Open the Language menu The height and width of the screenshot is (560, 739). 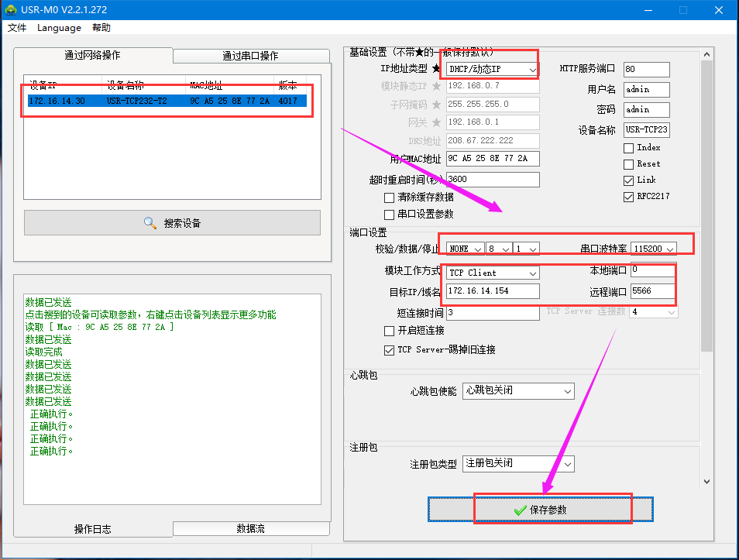59,28
